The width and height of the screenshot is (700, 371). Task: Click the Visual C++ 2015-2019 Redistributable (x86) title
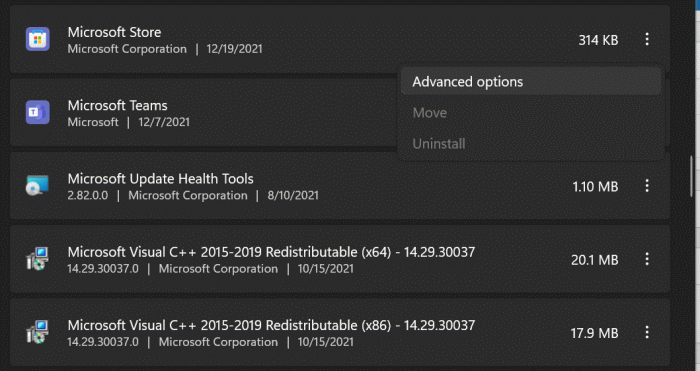point(271,325)
